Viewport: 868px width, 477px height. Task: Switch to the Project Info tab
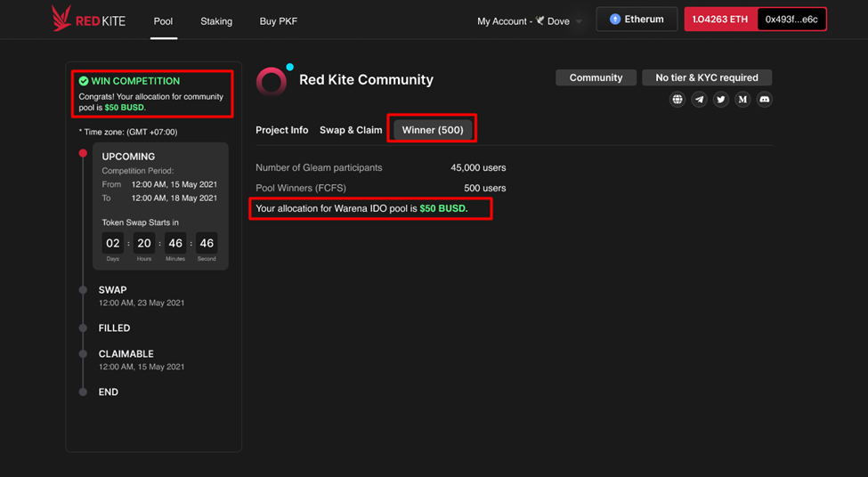click(x=282, y=130)
